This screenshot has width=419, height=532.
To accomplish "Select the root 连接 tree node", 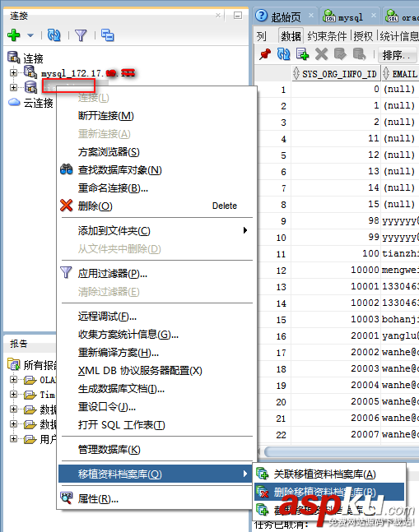I will 33,58.
